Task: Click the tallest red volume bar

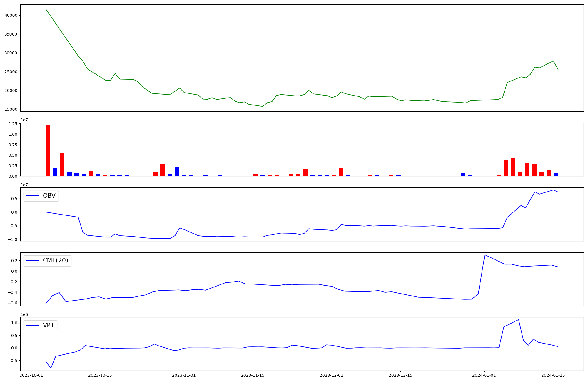Action: 48,150
